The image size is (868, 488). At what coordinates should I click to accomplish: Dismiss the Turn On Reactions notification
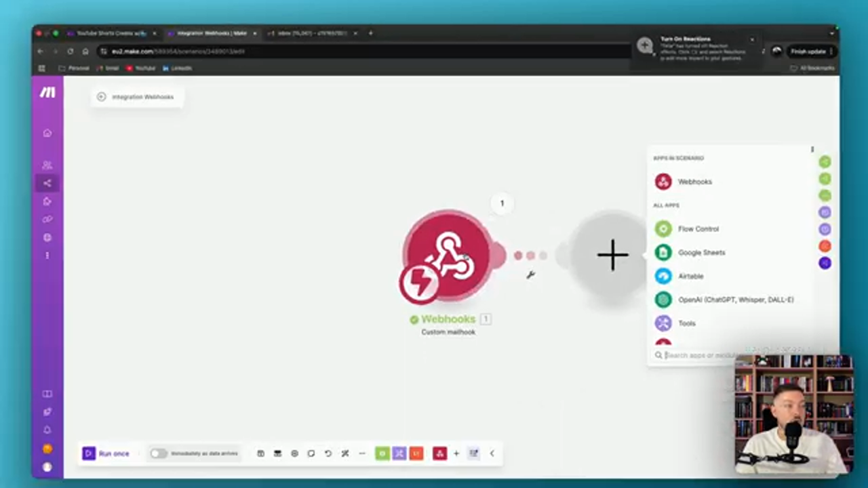point(752,39)
